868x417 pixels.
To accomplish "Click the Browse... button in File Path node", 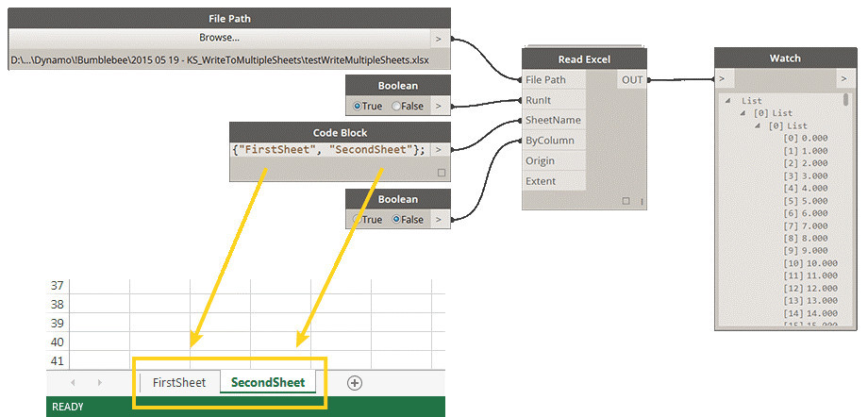I will pyautogui.click(x=220, y=39).
